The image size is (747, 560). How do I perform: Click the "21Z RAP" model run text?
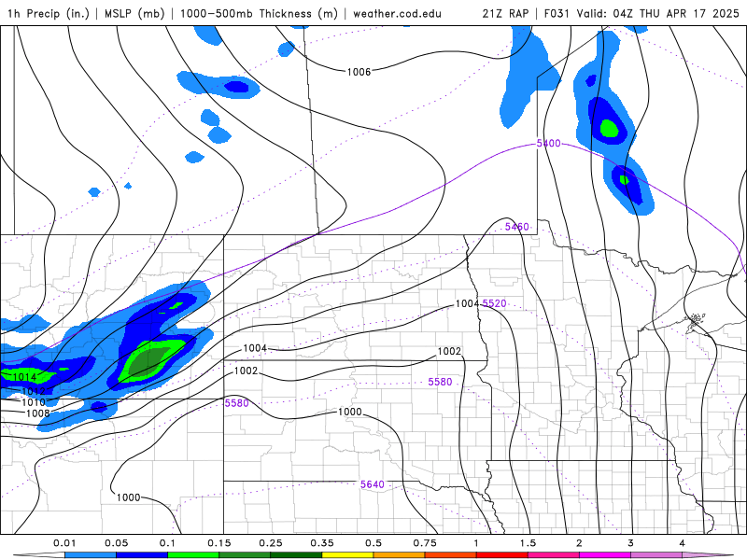[505, 13]
